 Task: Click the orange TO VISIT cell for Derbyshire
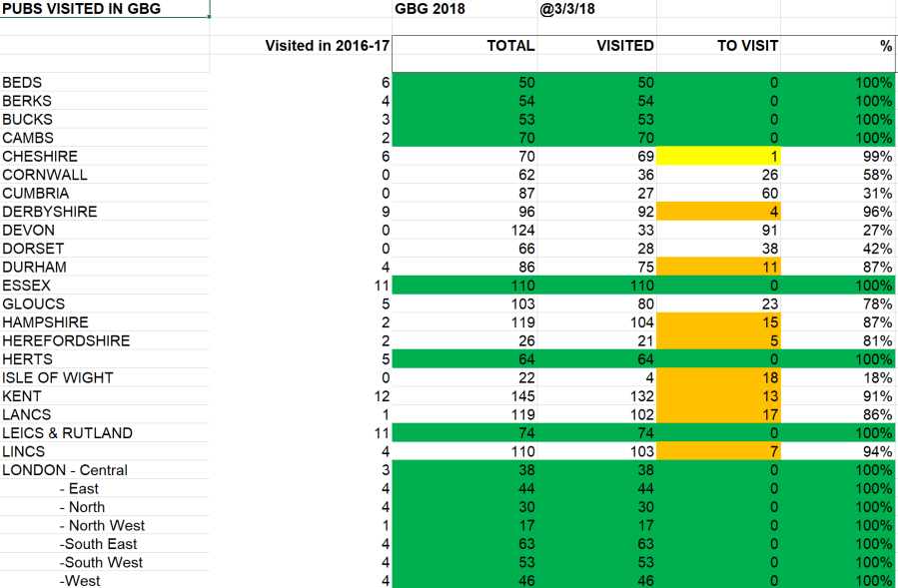tap(718, 212)
